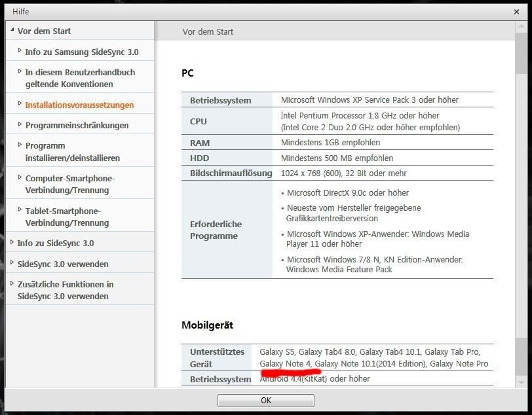Open Vor dem Start topic in sidebar
The image size is (532, 415).
pyautogui.click(x=44, y=31)
